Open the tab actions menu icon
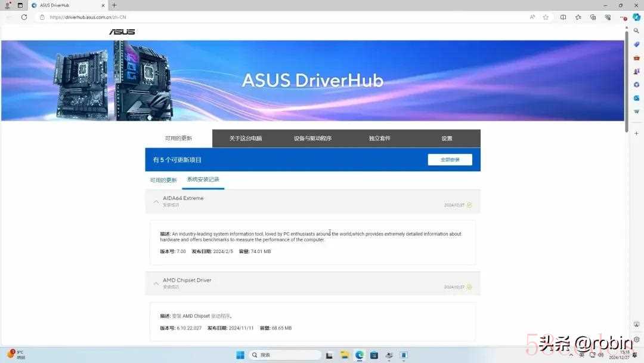Screen dimensions: 644x363 coord(20,5)
